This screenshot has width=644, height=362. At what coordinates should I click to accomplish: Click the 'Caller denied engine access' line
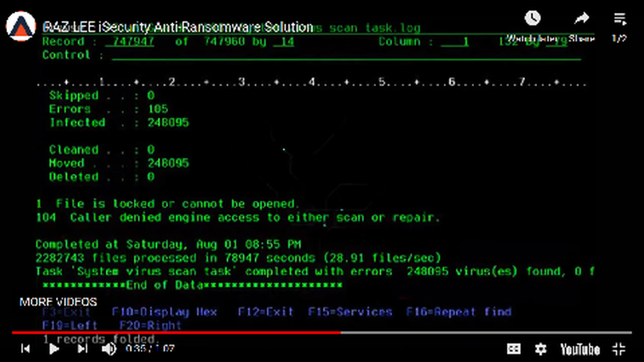tap(238, 217)
